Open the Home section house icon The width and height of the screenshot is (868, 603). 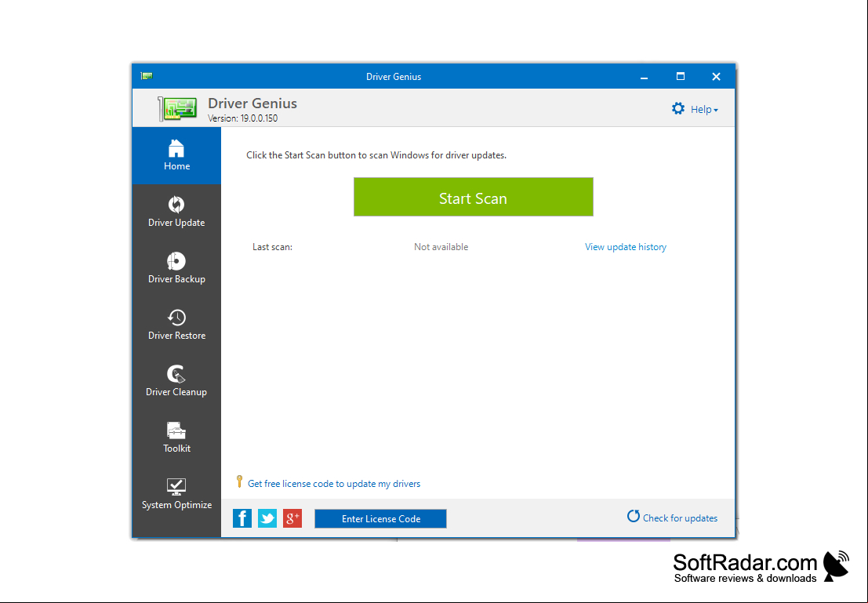tap(176, 148)
